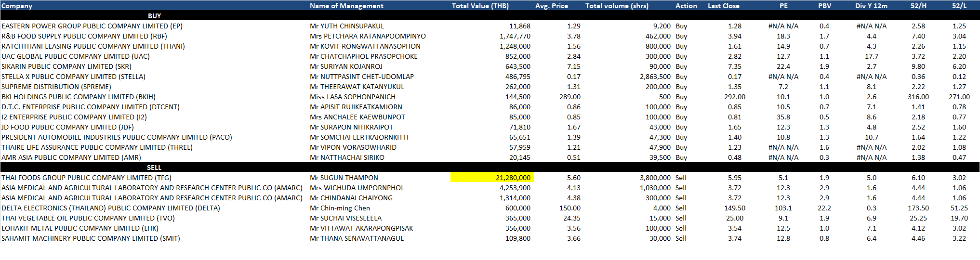Select the Mr Chin-ming Chen cell
980x260 pixels.
tap(340, 208)
